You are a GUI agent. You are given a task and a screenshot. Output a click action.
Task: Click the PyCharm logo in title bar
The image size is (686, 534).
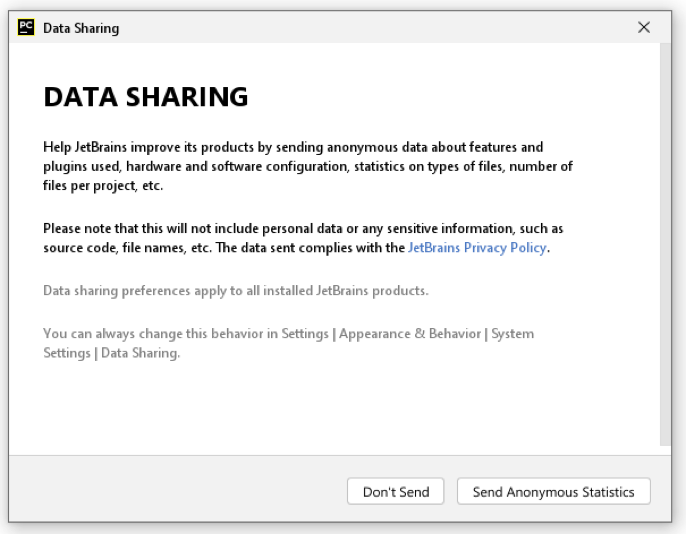coord(27,28)
